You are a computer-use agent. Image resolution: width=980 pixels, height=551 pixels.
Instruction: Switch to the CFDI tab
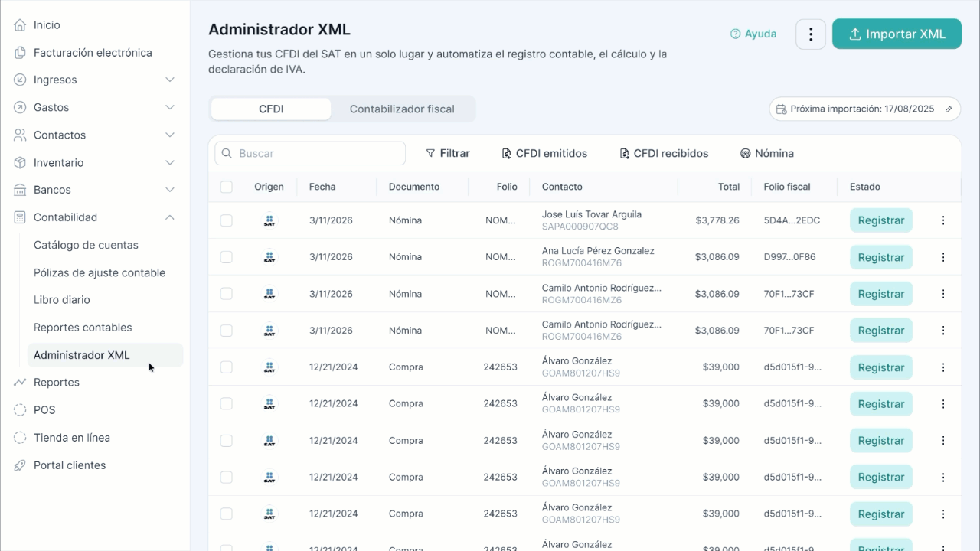pos(271,109)
